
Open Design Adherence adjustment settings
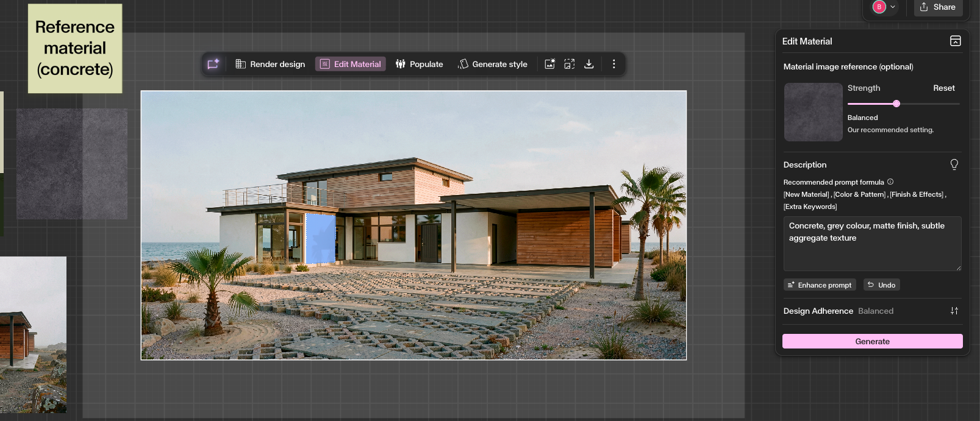(x=954, y=311)
